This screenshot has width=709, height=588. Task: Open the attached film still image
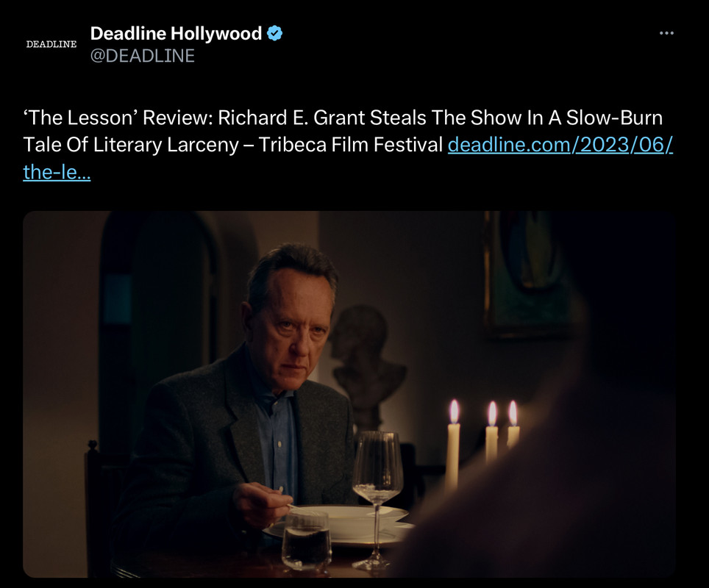(x=349, y=394)
